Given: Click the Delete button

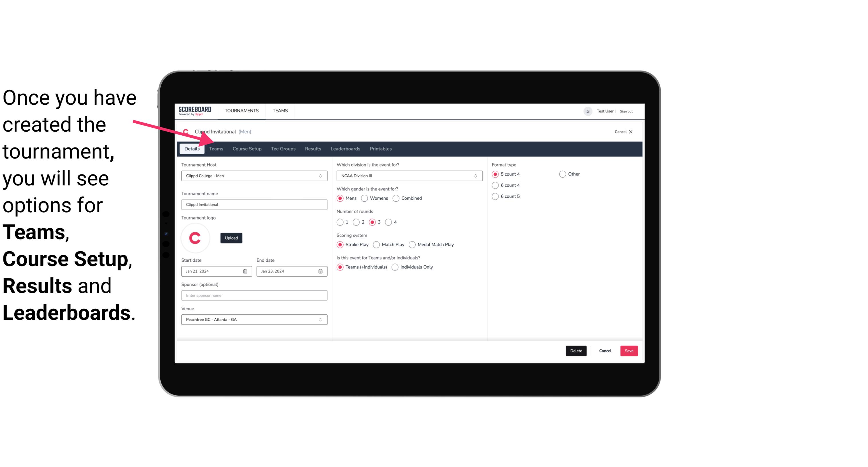Looking at the screenshot, I should 575,351.
